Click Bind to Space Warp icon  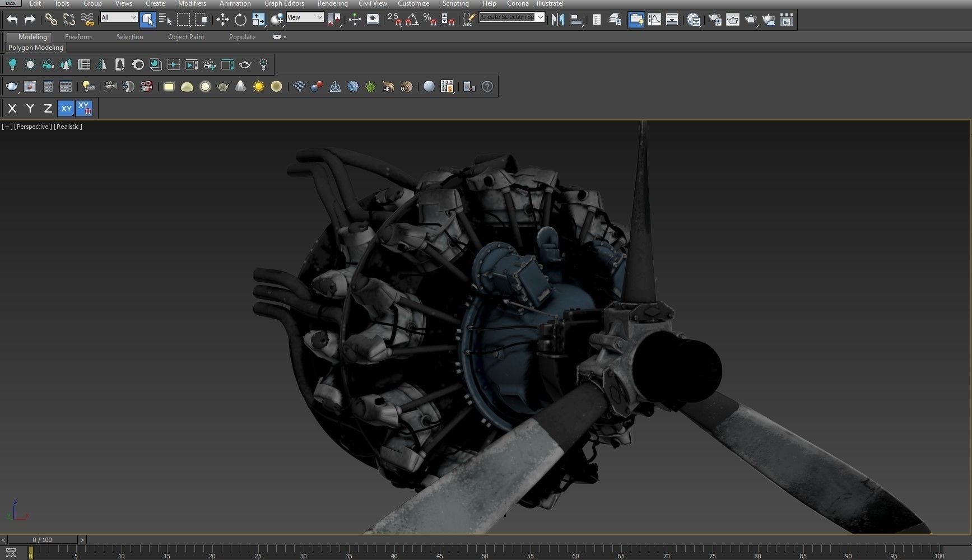click(87, 20)
